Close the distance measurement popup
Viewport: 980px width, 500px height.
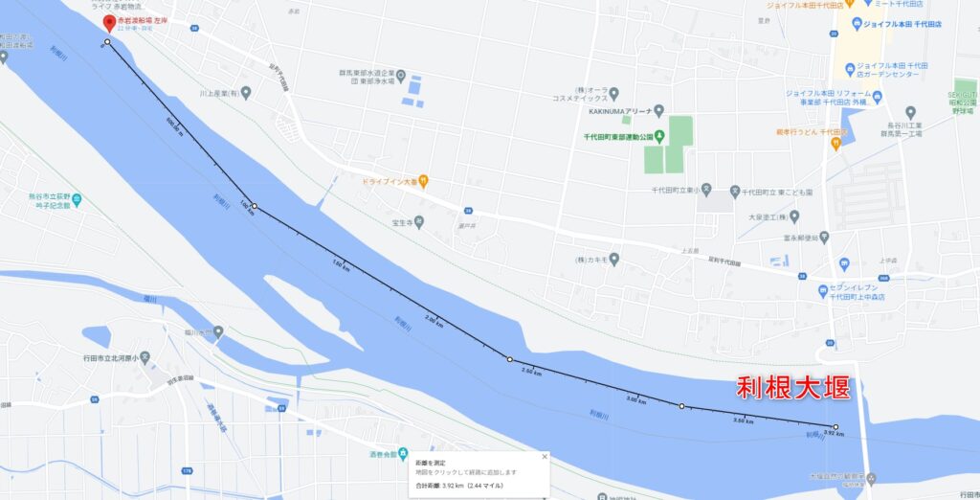[x=545, y=456]
